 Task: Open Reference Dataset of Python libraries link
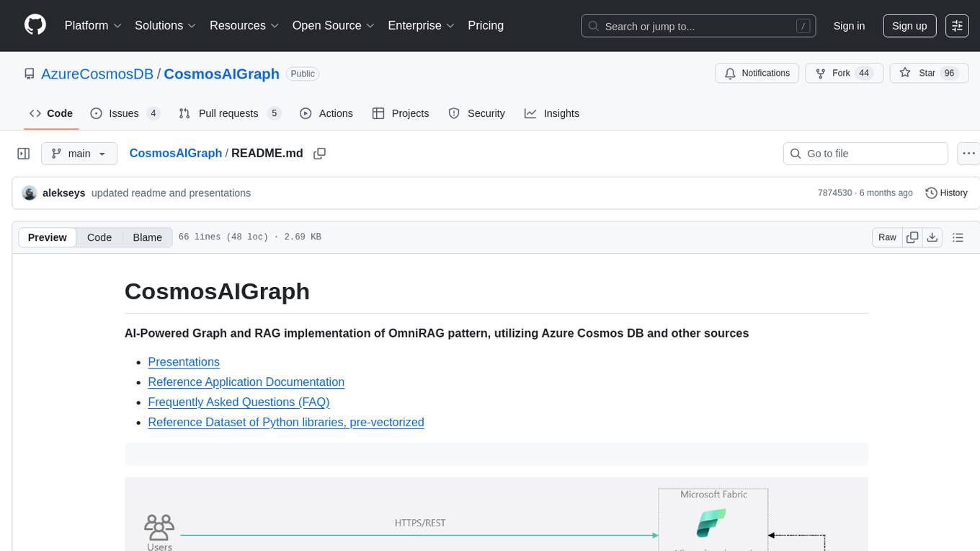point(286,423)
